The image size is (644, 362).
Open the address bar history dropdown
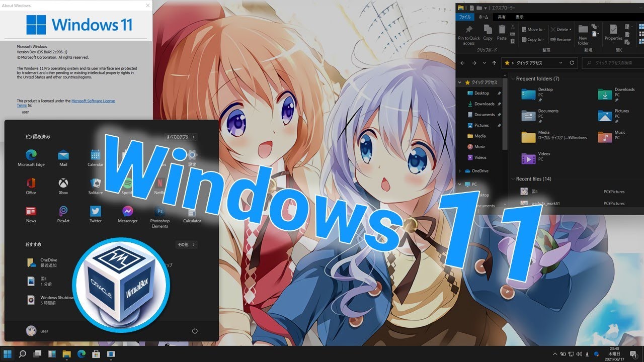pyautogui.click(x=561, y=63)
